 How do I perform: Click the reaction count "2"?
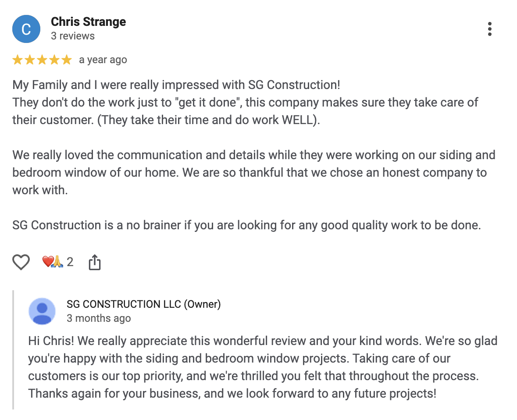(70, 262)
